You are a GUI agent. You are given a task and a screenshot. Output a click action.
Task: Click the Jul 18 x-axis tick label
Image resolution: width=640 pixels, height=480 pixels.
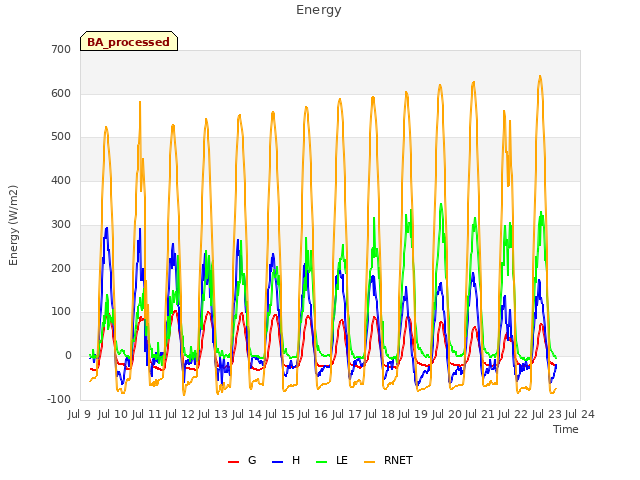[x=380, y=414]
